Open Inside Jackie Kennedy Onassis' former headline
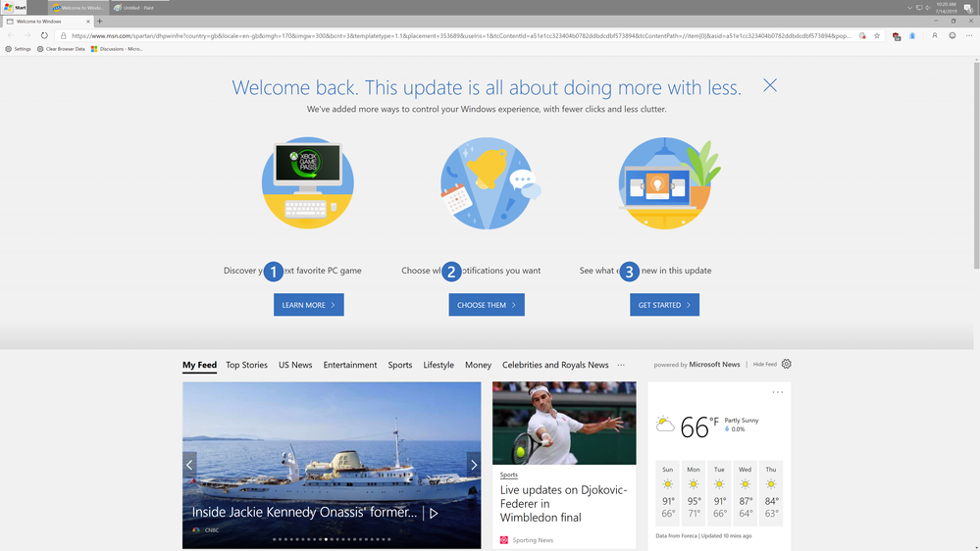The height and width of the screenshot is (551, 980). coord(304,512)
